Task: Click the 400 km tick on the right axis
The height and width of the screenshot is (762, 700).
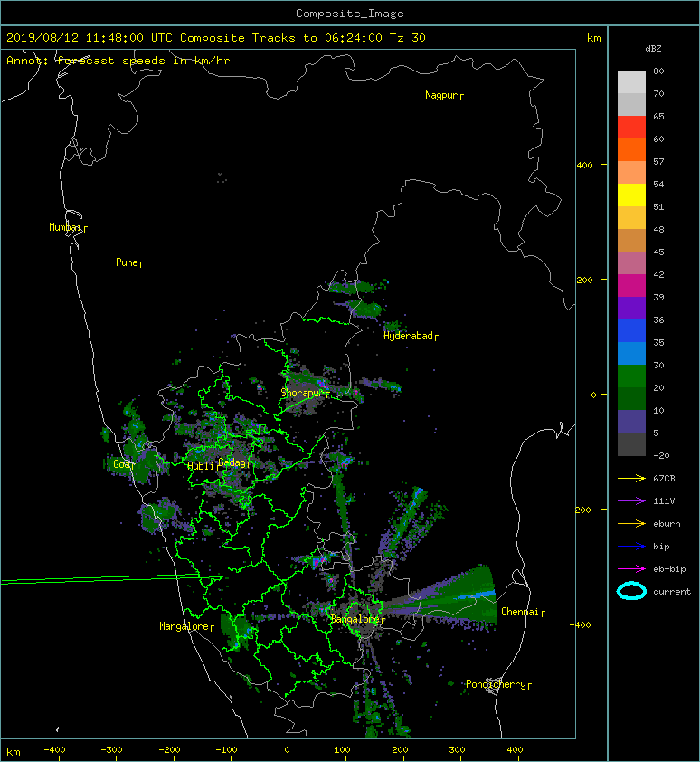Action: pos(604,165)
